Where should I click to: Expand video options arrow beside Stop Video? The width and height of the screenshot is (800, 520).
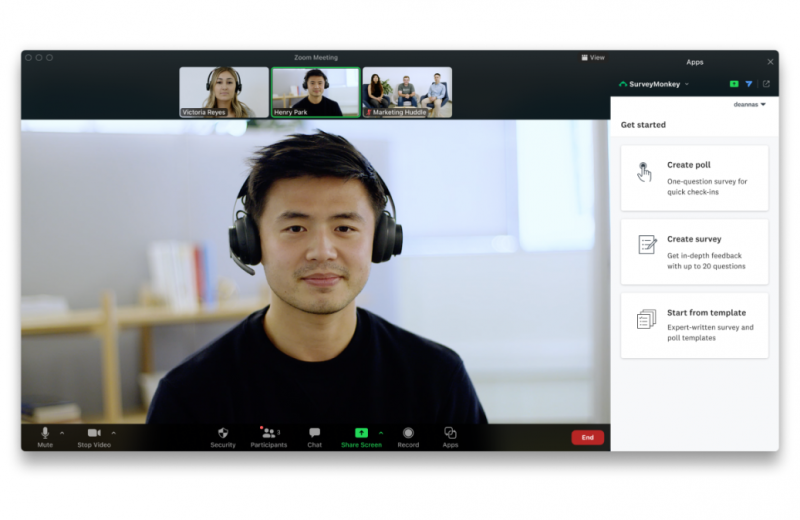coord(113,433)
